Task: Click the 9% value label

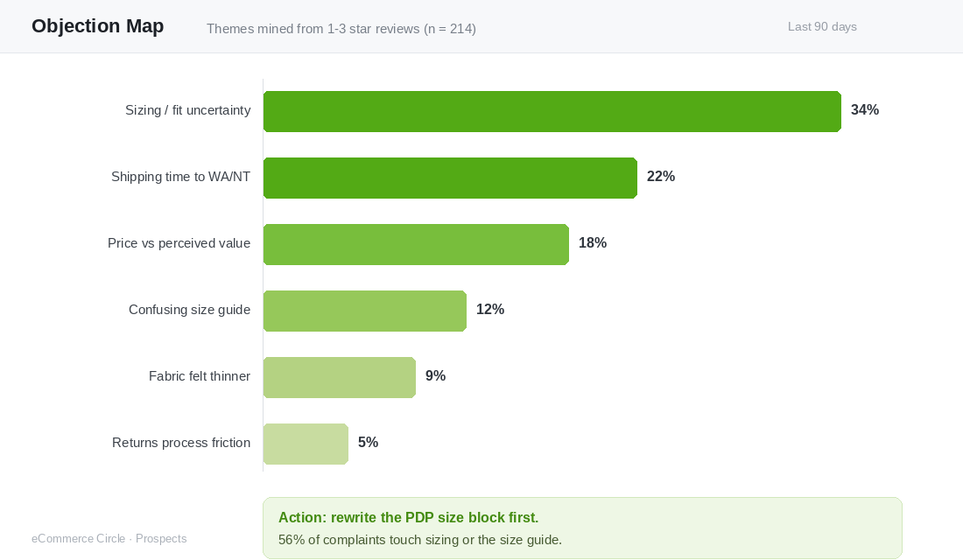Action: [x=435, y=375]
